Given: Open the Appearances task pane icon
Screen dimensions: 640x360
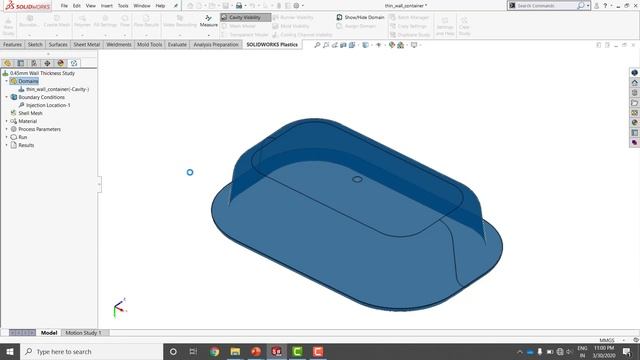Looking at the screenshot, I should tap(634, 122).
